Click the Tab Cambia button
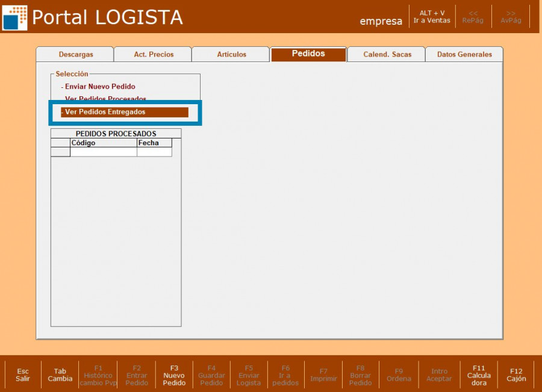 pos(60,375)
